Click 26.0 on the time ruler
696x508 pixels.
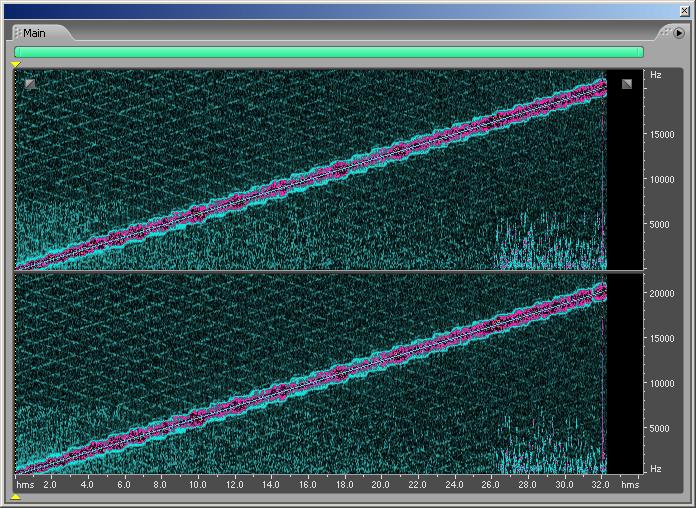[x=490, y=484]
